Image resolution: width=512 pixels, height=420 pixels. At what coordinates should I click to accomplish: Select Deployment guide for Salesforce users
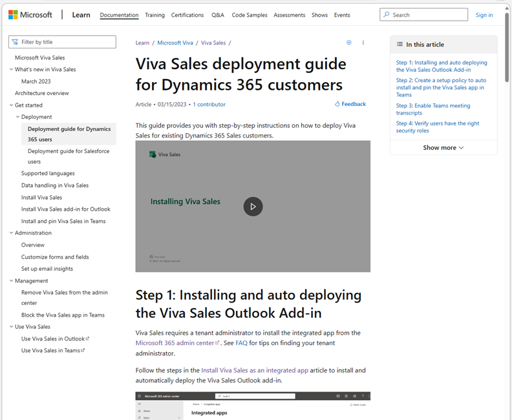click(x=69, y=156)
